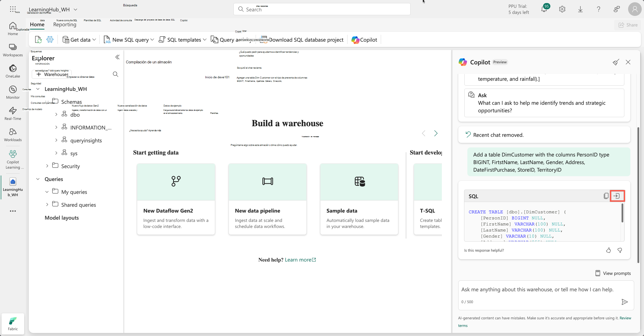Open the app launcher grid icon

click(13, 9)
